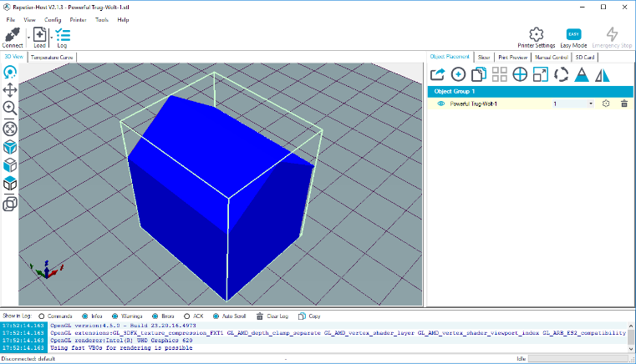636x364 pixels.
Task: Toggle Auto Scroll for the log
Action: coord(230,316)
